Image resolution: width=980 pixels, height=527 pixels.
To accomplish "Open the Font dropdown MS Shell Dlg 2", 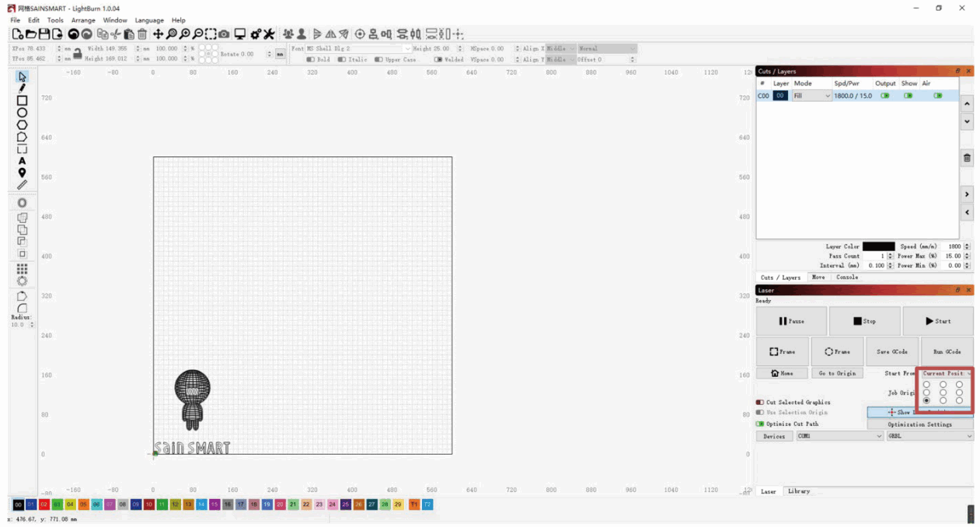I will tap(359, 48).
